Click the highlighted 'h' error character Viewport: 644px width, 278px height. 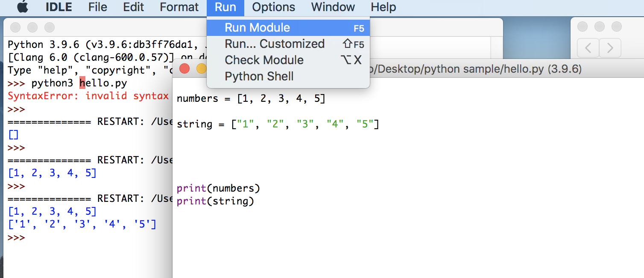(x=82, y=83)
